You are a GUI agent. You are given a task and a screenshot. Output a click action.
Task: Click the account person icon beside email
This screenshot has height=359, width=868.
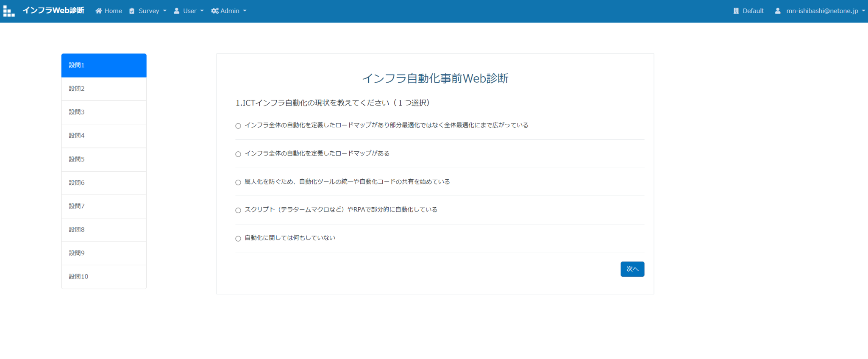[x=778, y=11]
